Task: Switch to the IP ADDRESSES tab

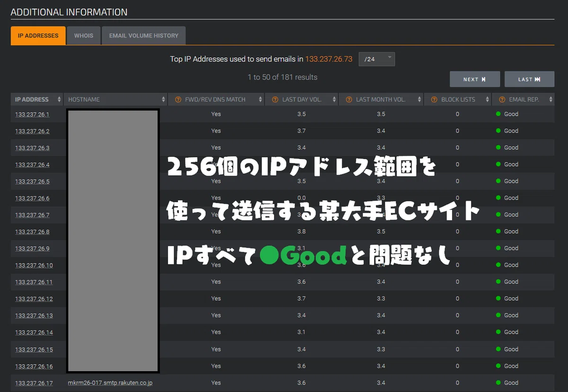Action: [38, 36]
